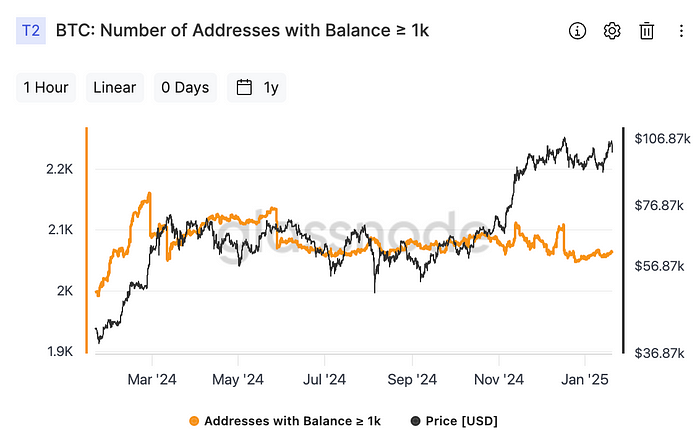Open chart settings gear icon

click(x=612, y=31)
